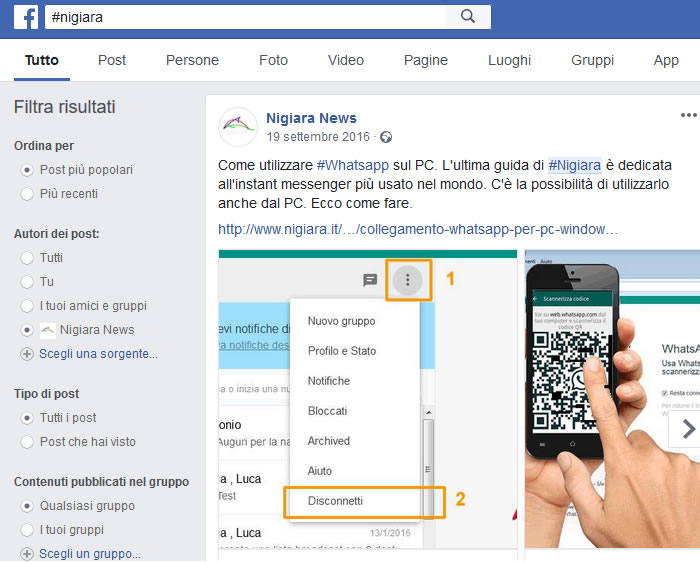The image size is (700, 562).
Task: Show next photo with right arrow
Action: 687,429
